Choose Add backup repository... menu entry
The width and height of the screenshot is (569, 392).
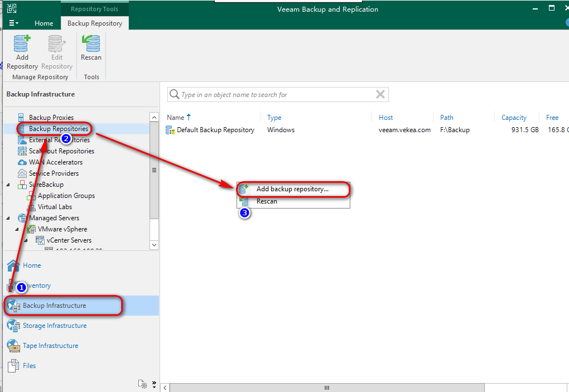[x=293, y=189]
